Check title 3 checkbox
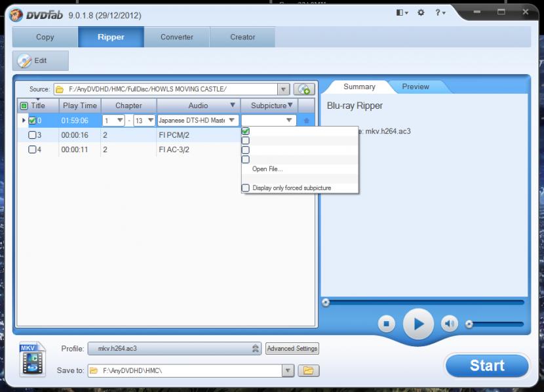The image size is (544, 392). click(32, 135)
